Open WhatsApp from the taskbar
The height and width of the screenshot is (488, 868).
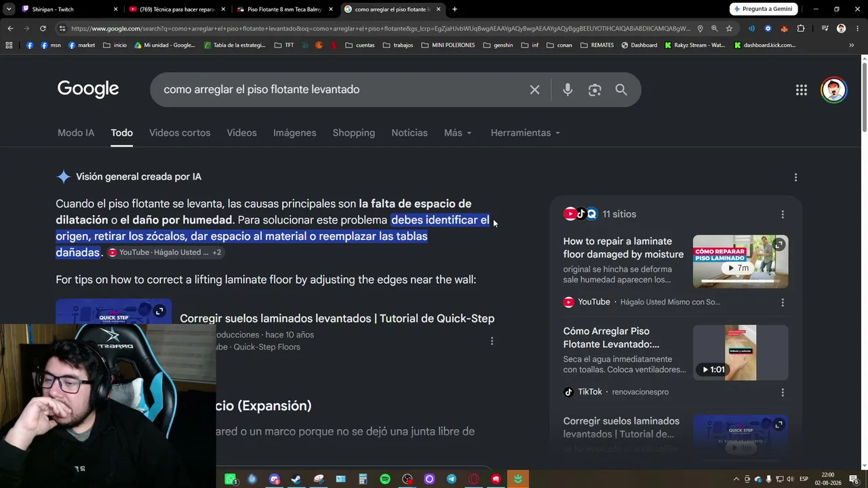[231, 479]
